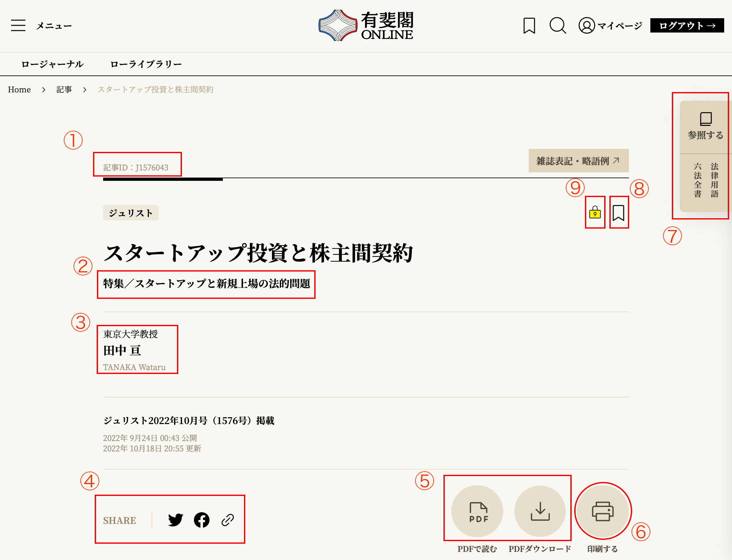Open the hamburger menu icon
Screen dimensions: 732x560
click(x=18, y=26)
